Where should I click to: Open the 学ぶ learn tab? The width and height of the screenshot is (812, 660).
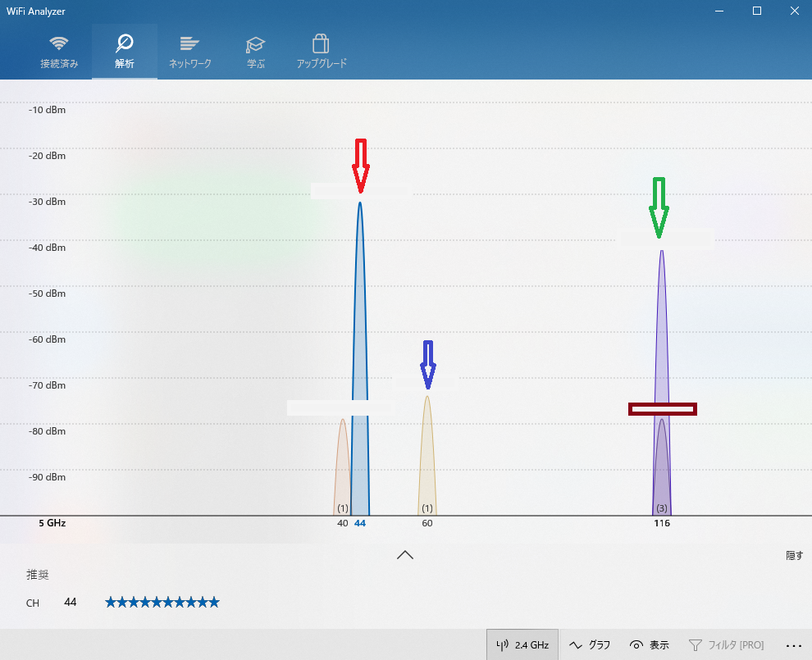click(255, 52)
